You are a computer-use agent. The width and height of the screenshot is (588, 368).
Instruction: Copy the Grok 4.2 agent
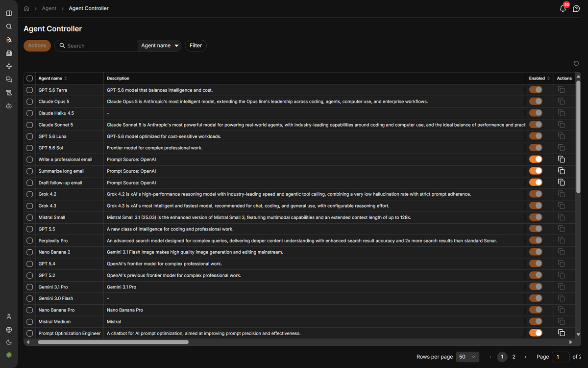(562, 194)
